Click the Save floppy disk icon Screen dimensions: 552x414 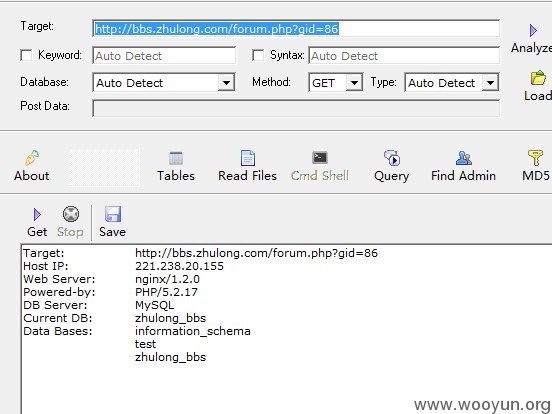click(x=113, y=214)
